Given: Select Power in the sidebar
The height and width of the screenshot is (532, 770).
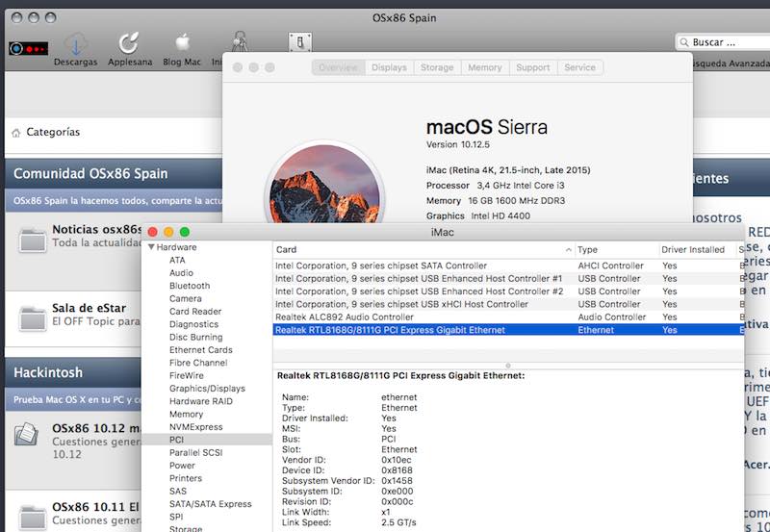Looking at the screenshot, I should pyautogui.click(x=182, y=466).
